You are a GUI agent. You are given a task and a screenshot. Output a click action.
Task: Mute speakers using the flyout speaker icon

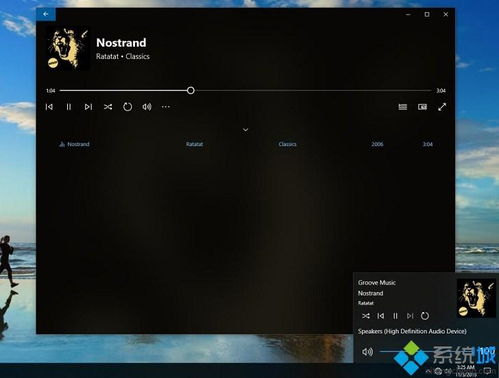pos(367,352)
